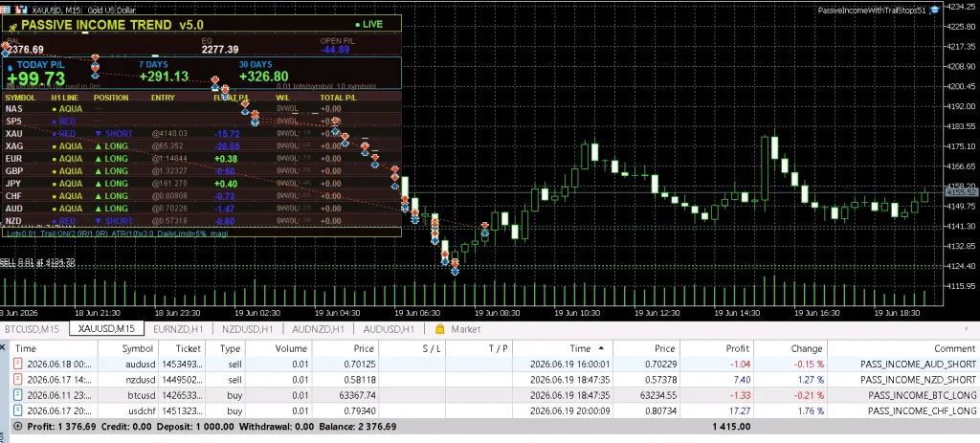Screen dimensions: 980x443
Task: Click the CHF entry @0.80808
Action: point(169,196)
